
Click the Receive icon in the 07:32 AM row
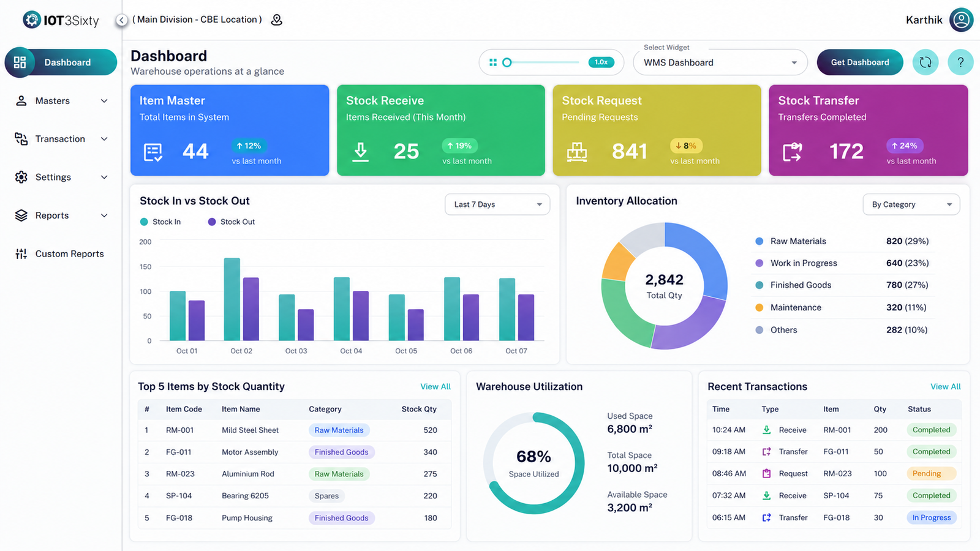tap(766, 495)
